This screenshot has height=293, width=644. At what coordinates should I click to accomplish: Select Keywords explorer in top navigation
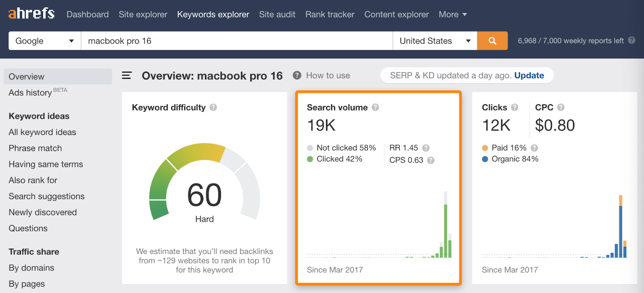pos(213,14)
